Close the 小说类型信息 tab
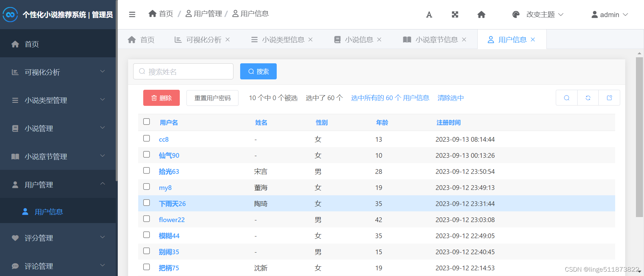 coord(311,40)
